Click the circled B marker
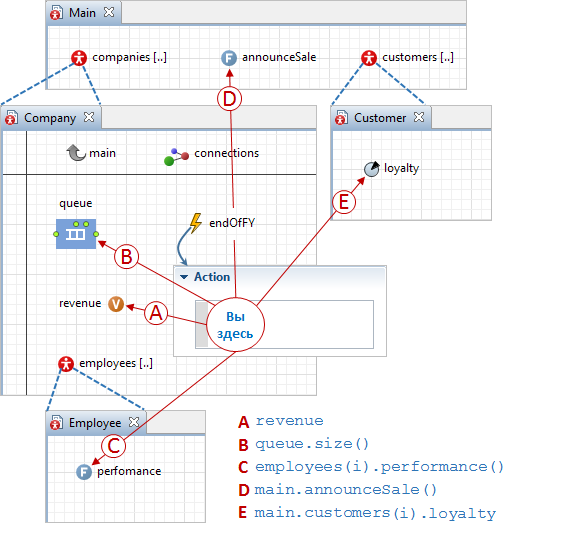Viewport: 570px width, 535px height. [127, 257]
